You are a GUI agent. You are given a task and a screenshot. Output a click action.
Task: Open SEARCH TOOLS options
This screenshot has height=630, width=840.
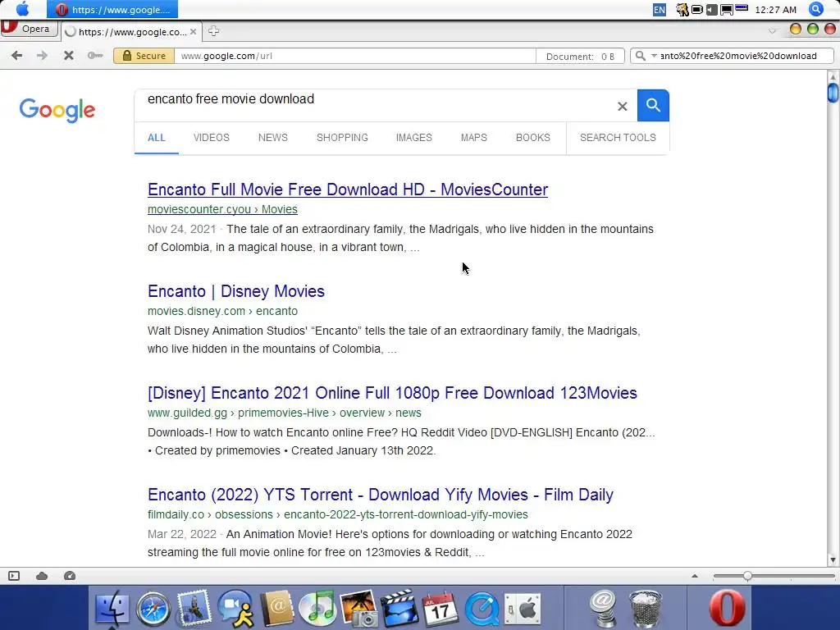(x=618, y=138)
